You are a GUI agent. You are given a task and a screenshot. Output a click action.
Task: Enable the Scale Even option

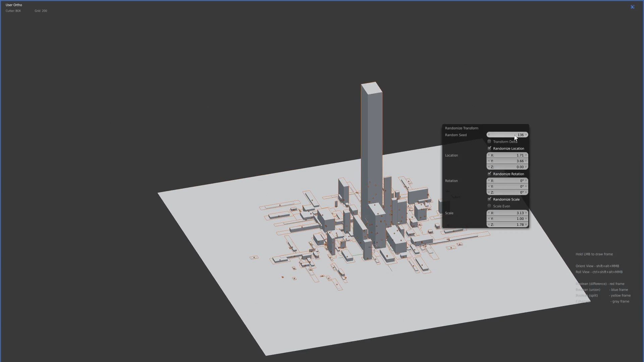click(x=489, y=206)
